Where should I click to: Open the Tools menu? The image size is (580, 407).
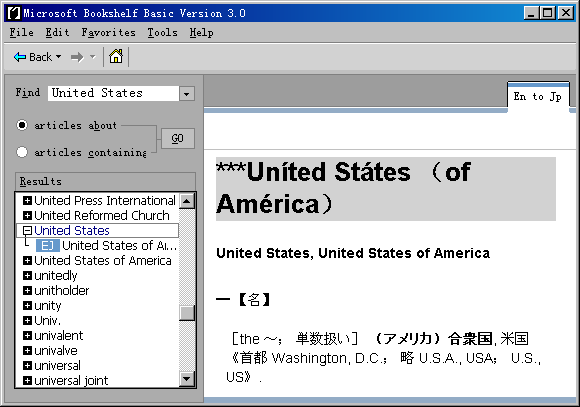point(162,33)
